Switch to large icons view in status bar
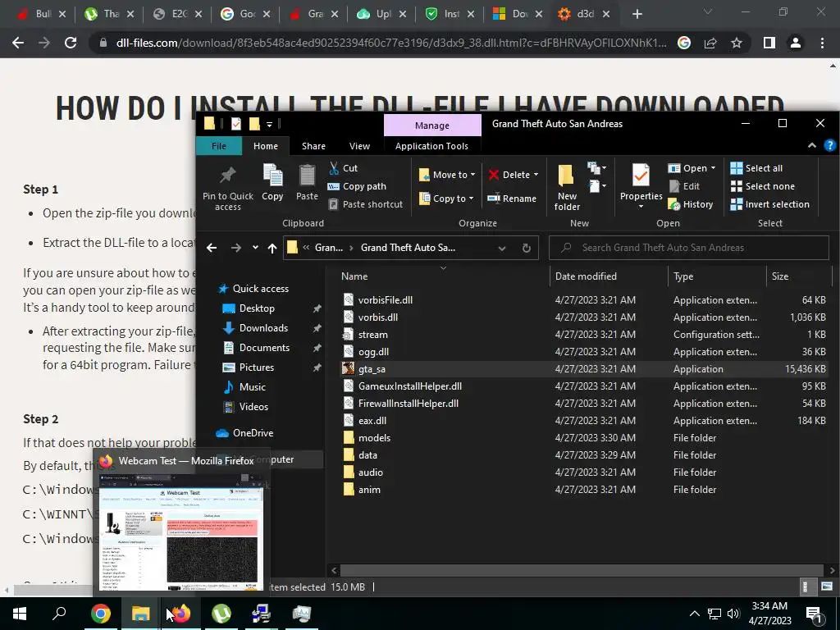The image size is (840, 630). pyautogui.click(x=827, y=587)
